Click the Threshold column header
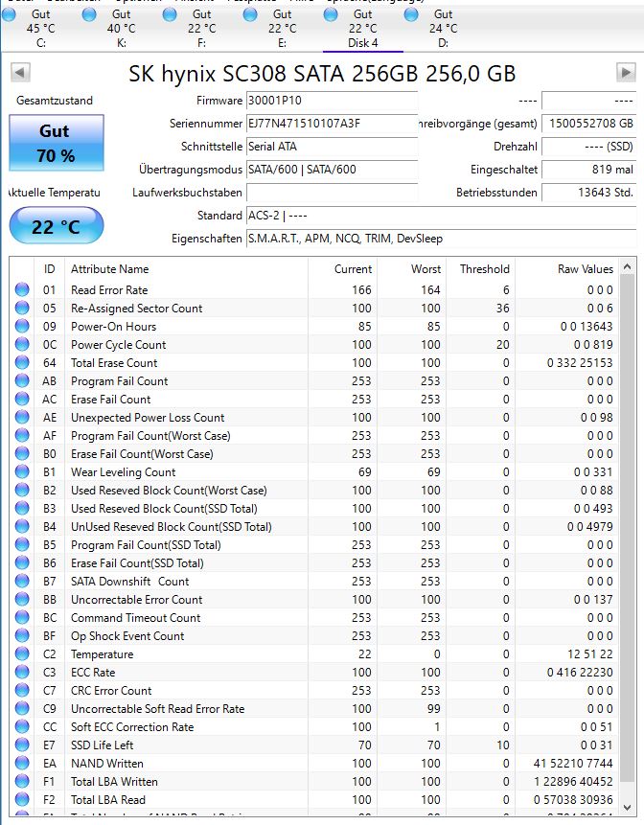Image resolution: width=644 pixels, height=825 pixels. (x=480, y=269)
